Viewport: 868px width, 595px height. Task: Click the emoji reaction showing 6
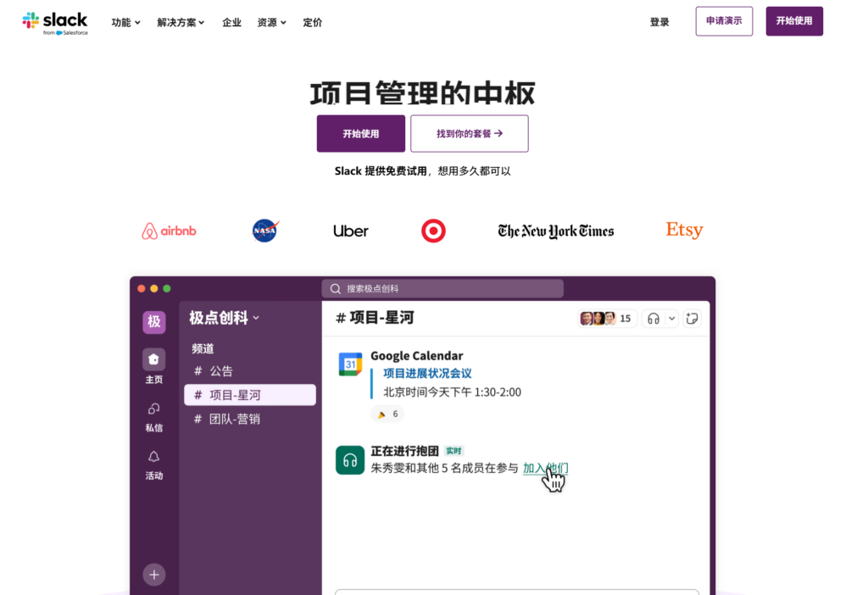coord(387,414)
